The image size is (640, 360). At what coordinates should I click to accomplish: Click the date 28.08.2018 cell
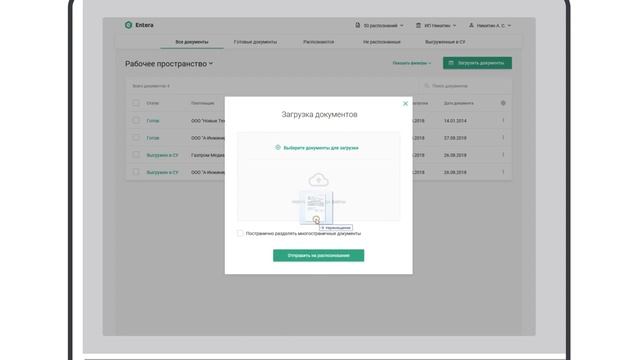coord(455,172)
